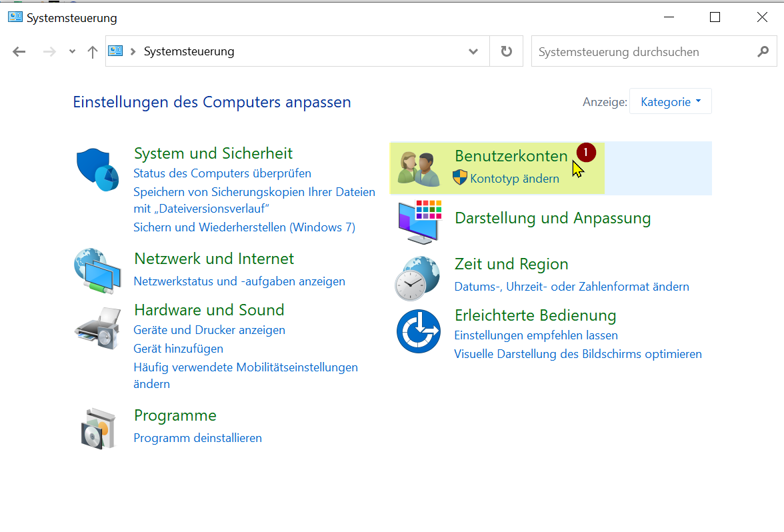This screenshot has height=532, width=784.
Task: Expand the address bar history dropdown
Action: click(473, 51)
